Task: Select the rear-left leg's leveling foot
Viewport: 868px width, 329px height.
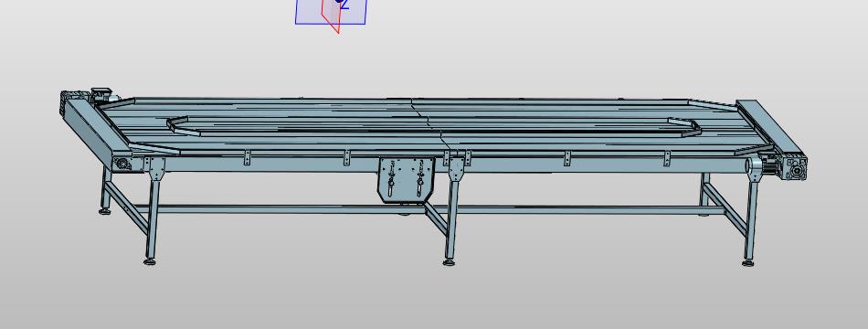Action: pyautogui.click(x=105, y=211)
